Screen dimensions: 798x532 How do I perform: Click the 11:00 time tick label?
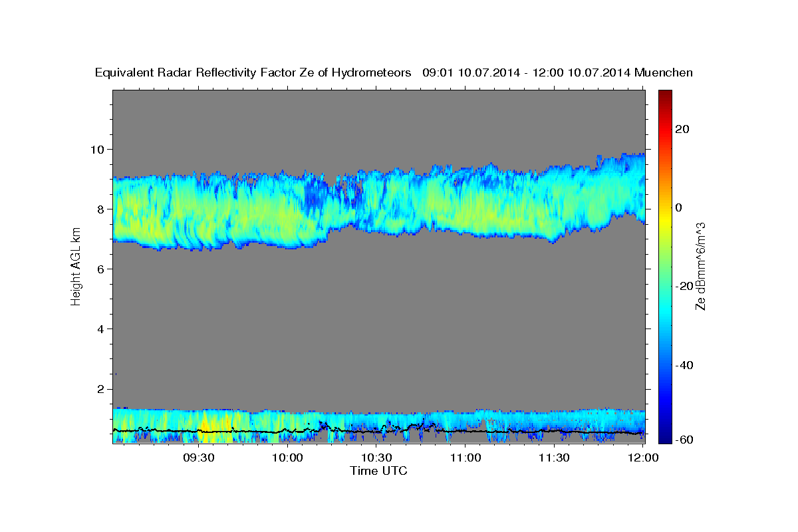pyautogui.click(x=465, y=458)
